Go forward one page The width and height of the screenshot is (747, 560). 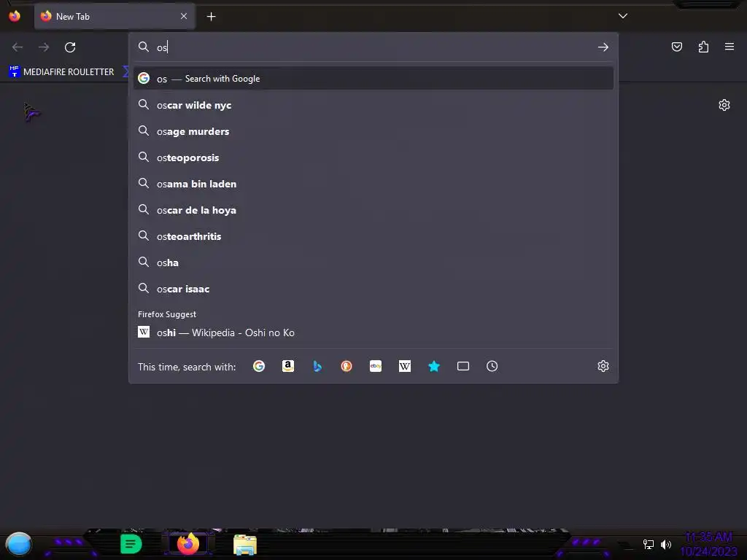coord(44,47)
